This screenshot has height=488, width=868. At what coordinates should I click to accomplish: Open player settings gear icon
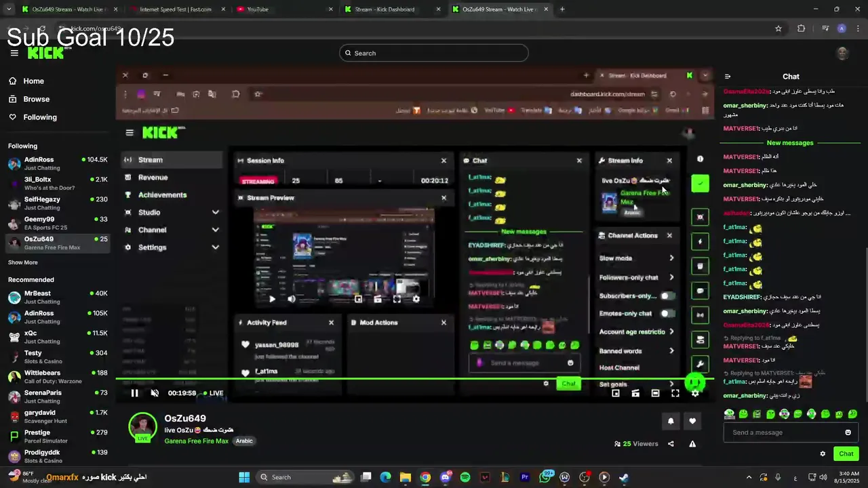click(x=695, y=393)
